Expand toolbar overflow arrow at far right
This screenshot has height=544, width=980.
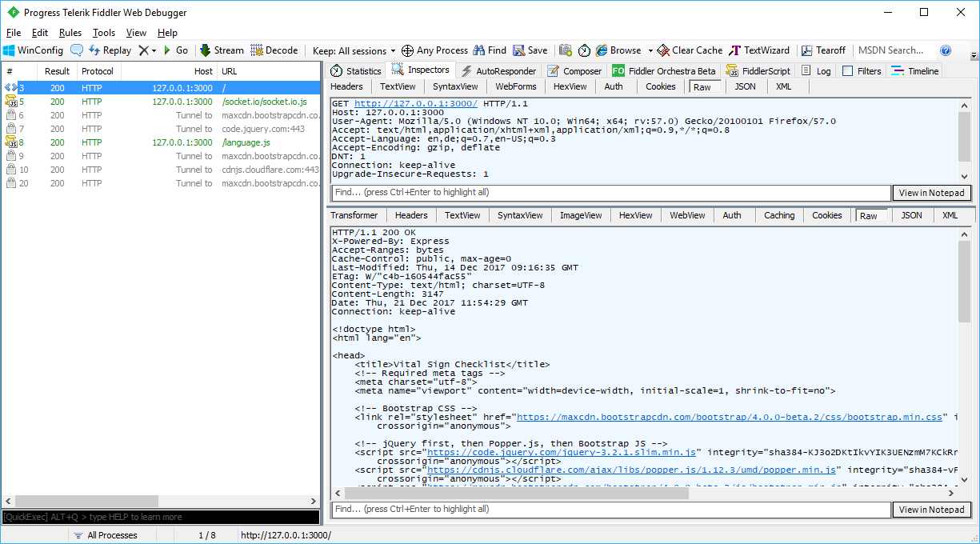(974, 56)
